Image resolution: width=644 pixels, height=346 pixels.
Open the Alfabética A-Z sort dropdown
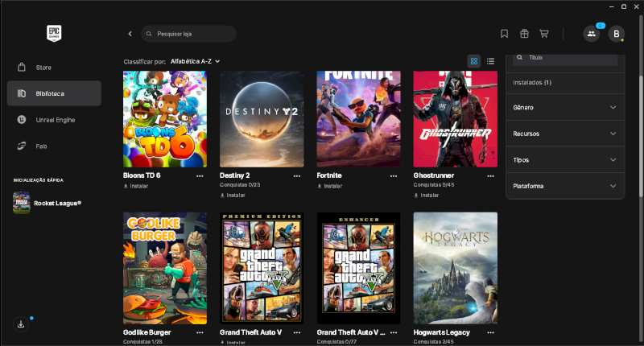195,61
